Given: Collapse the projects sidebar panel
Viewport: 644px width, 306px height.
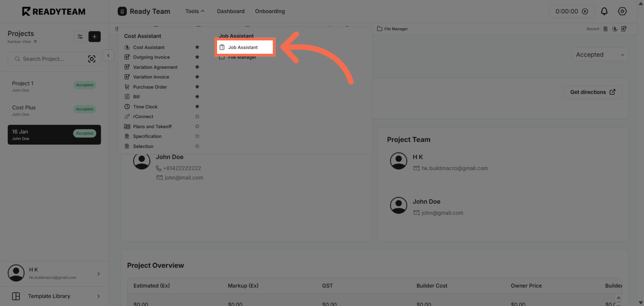Looking at the screenshot, I should pyautogui.click(x=108, y=55).
